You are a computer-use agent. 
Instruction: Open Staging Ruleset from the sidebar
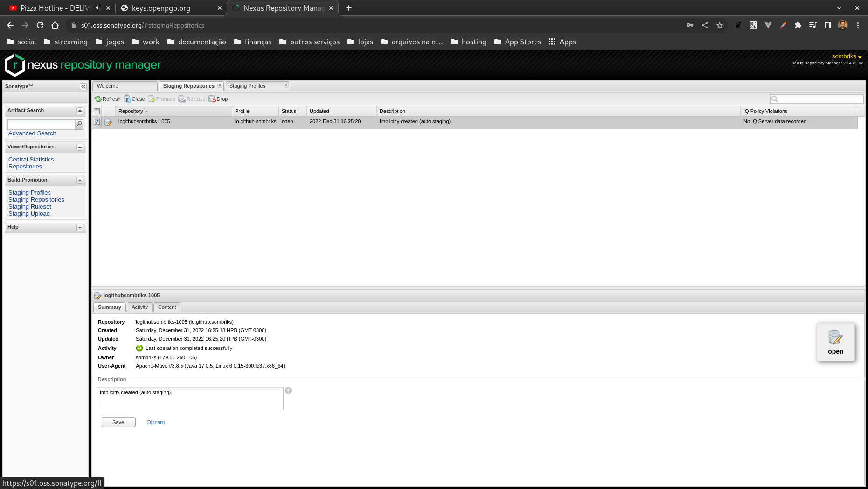coord(29,206)
